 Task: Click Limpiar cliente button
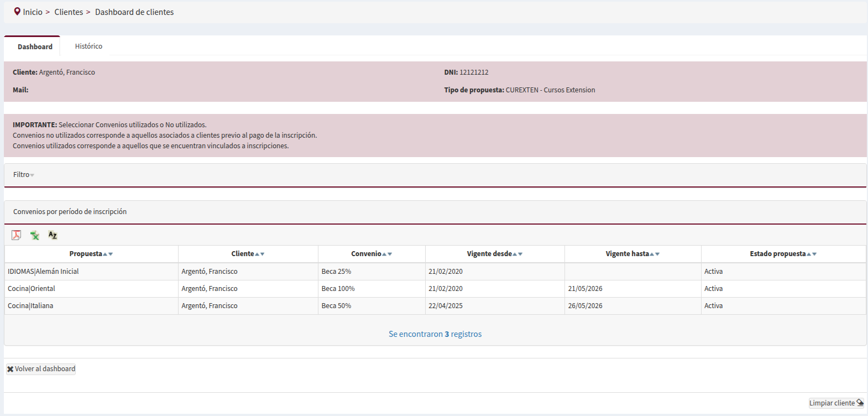836,403
